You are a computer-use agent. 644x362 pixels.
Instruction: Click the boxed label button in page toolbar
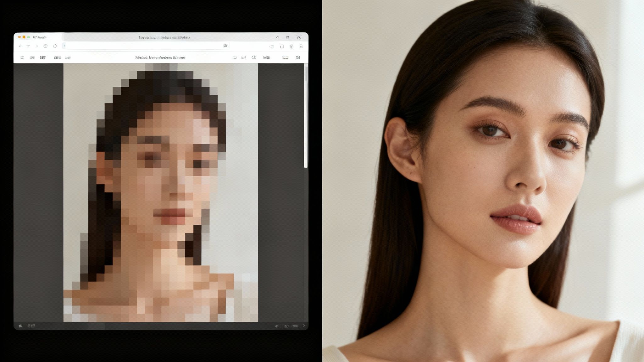pos(285,58)
